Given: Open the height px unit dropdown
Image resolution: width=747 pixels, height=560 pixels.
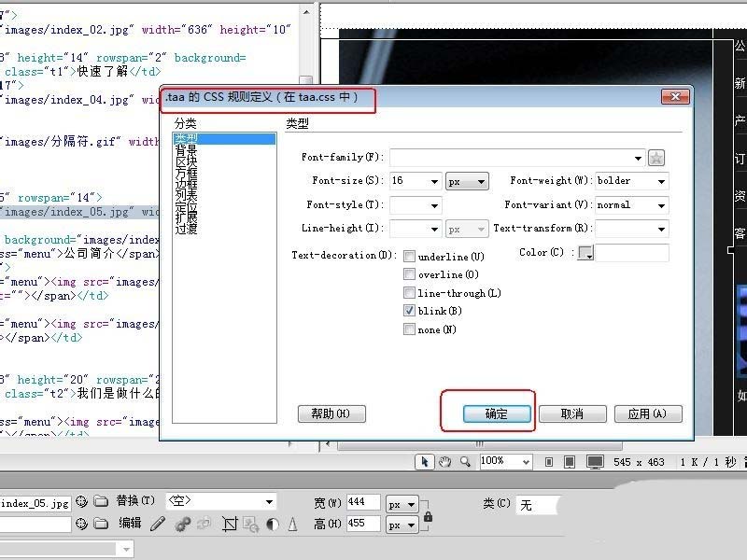Looking at the screenshot, I should pyautogui.click(x=402, y=525).
